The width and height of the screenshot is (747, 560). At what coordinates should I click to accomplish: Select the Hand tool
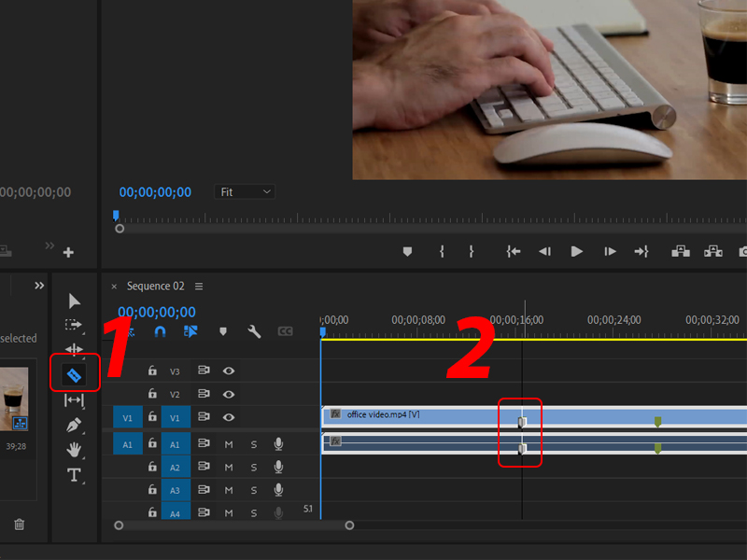74,450
